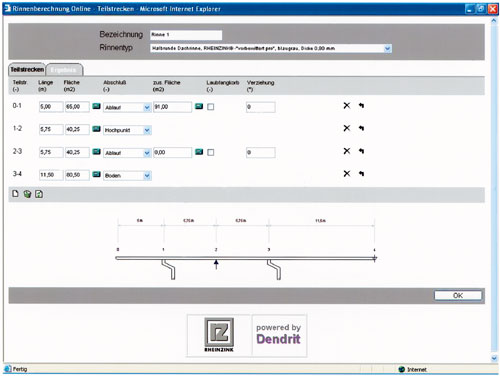Open area calculator icon in row 3-4
The height and width of the screenshot is (376, 500).
[96, 174]
